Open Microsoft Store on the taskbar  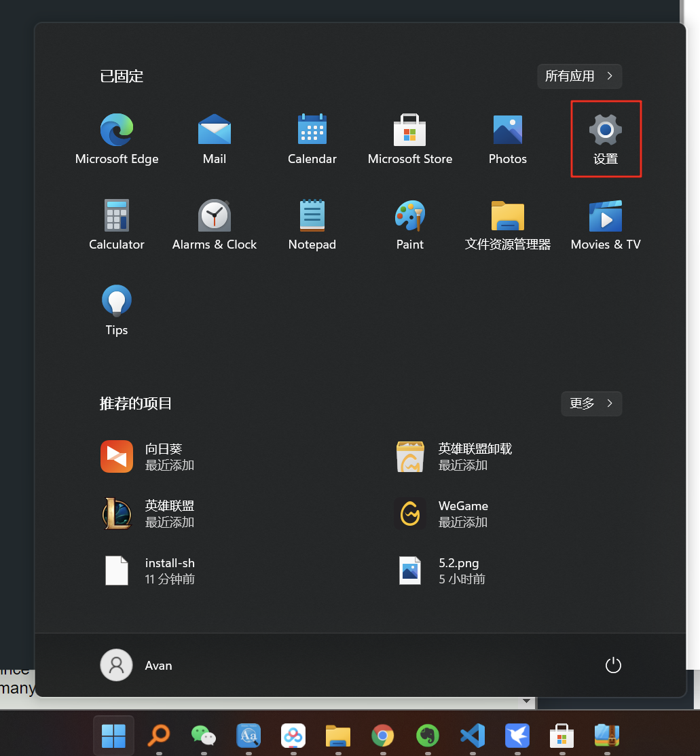[562, 736]
